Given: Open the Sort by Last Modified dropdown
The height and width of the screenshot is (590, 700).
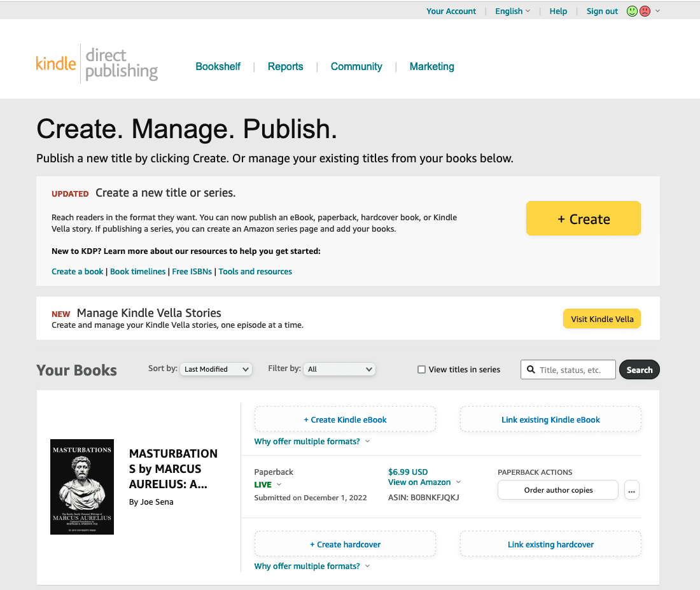Looking at the screenshot, I should [216, 369].
